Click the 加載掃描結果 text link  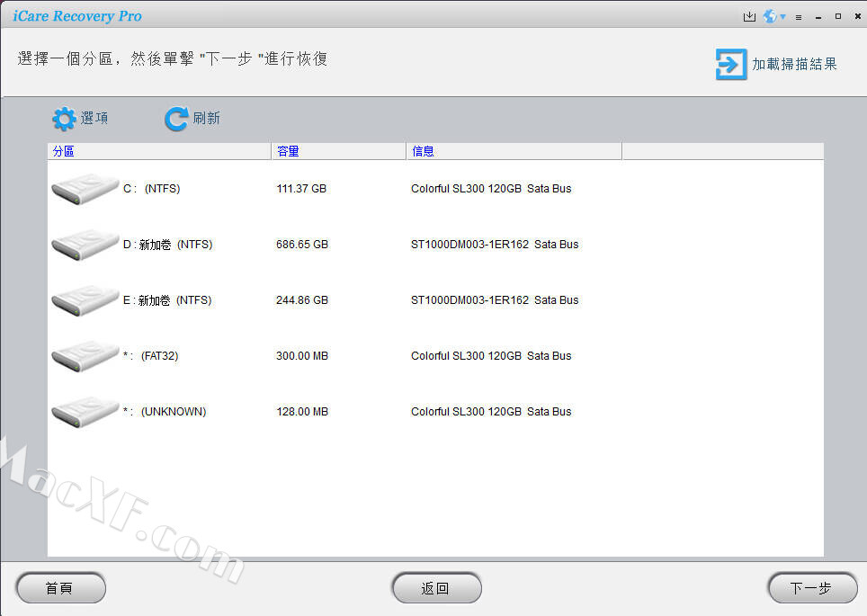(x=794, y=64)
